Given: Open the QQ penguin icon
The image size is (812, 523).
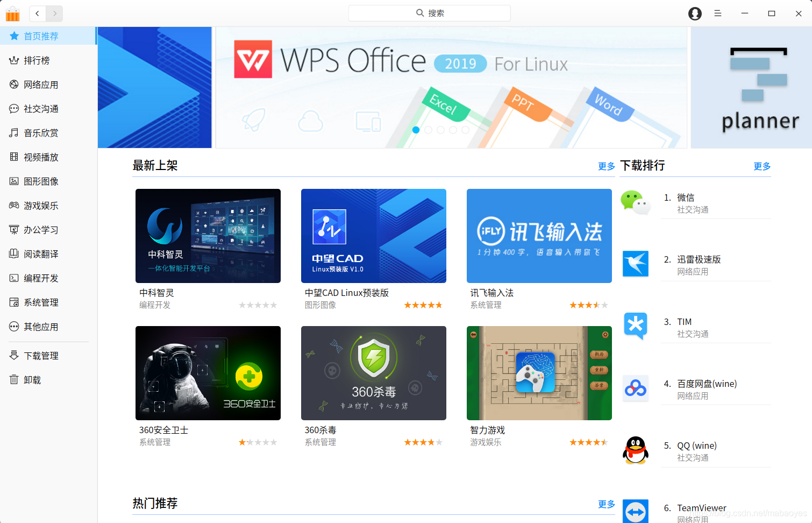Looking at the screenshot, I should [636, 450].
